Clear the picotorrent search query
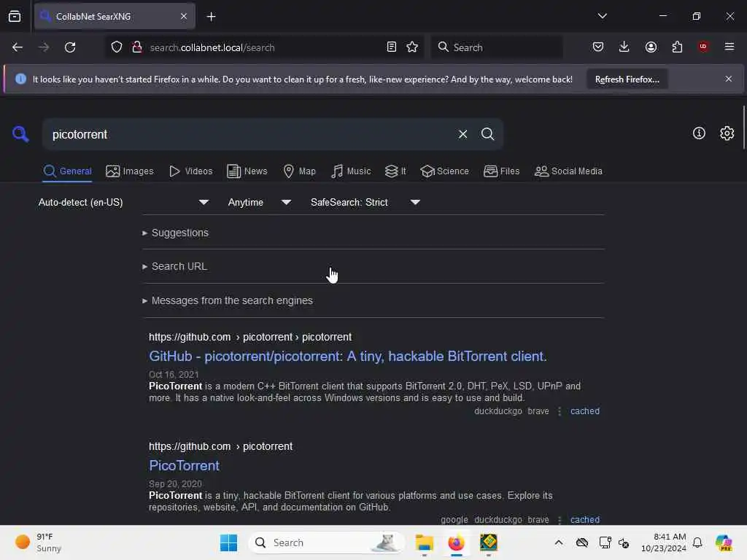 coord(462,134)
